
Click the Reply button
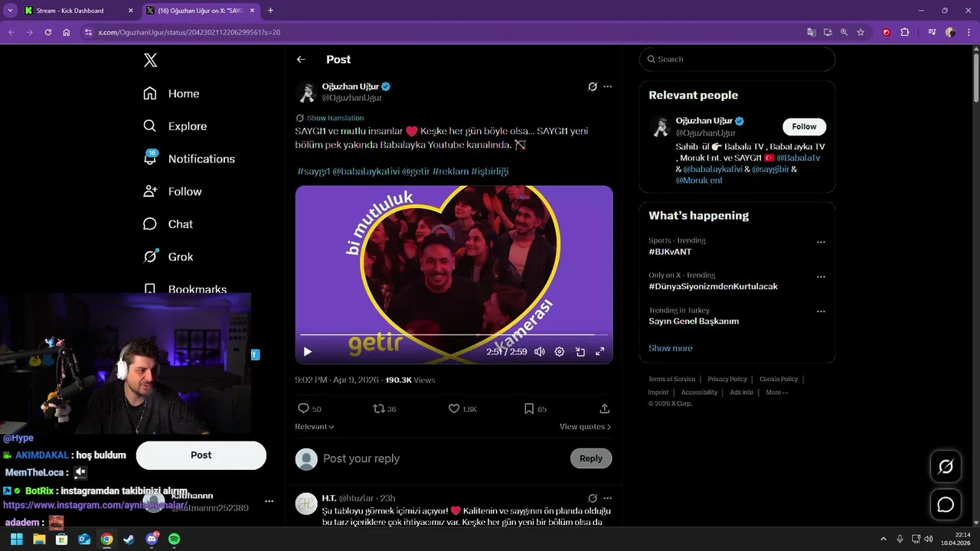point(591,458)
